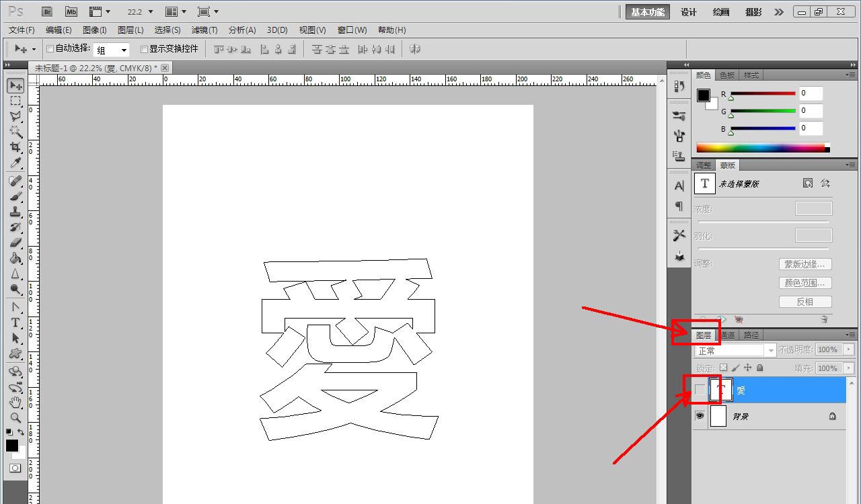
Task: Expand more workspaces chevron
Action: coord(779,12)
